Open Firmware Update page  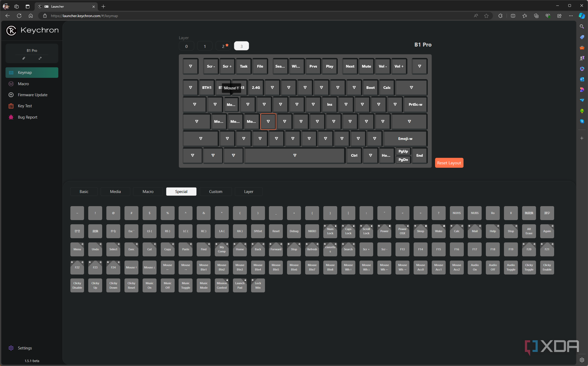click(33, 95)
